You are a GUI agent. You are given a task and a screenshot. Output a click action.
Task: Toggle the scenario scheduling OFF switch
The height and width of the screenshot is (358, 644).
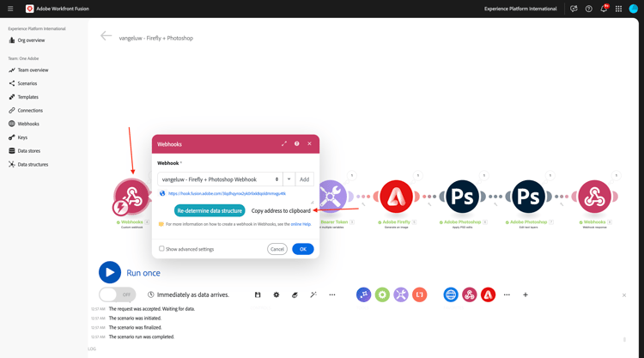[x=118, y=294]
